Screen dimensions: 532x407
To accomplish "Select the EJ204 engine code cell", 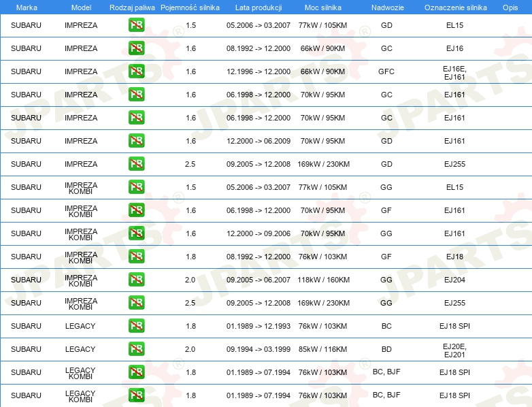I will tap(454, 280).
